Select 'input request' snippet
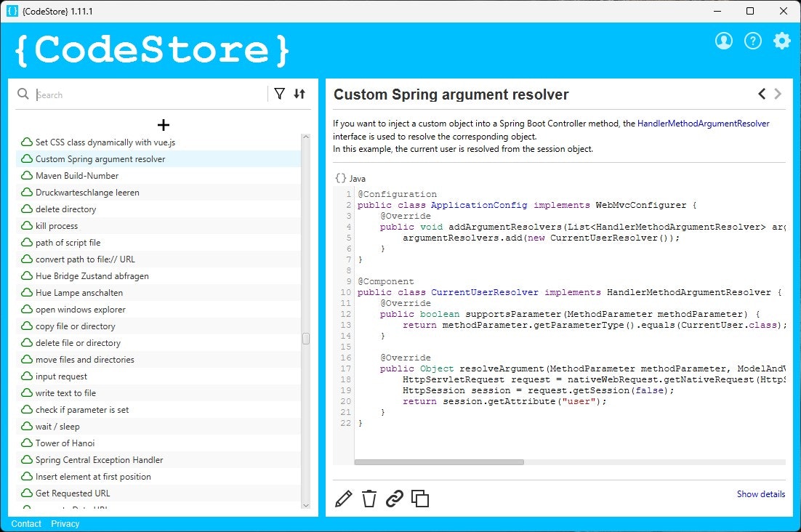The image size is (801, 532). click(158, 376)
